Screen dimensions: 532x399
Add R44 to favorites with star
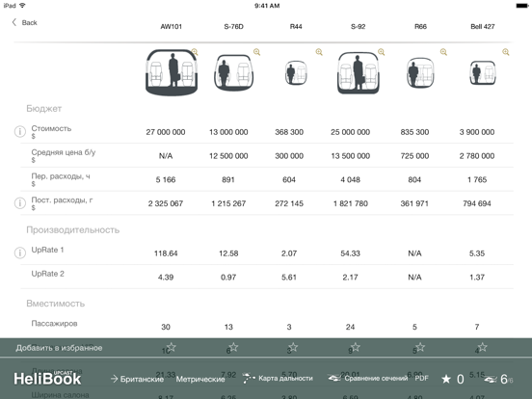[x=293, y=347]
